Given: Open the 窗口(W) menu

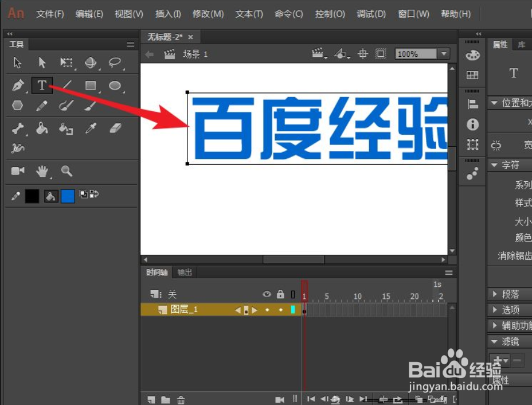Looking at the screenshot, I should (x=413, y=14).
